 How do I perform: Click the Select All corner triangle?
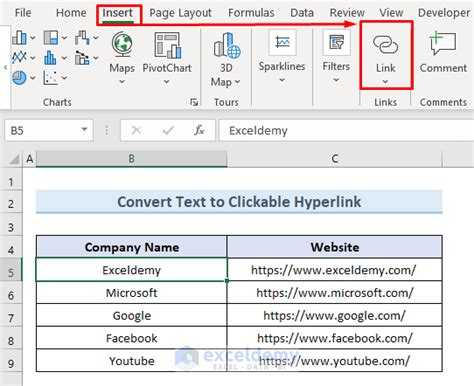pyautogui.click(x=14, y=159)
